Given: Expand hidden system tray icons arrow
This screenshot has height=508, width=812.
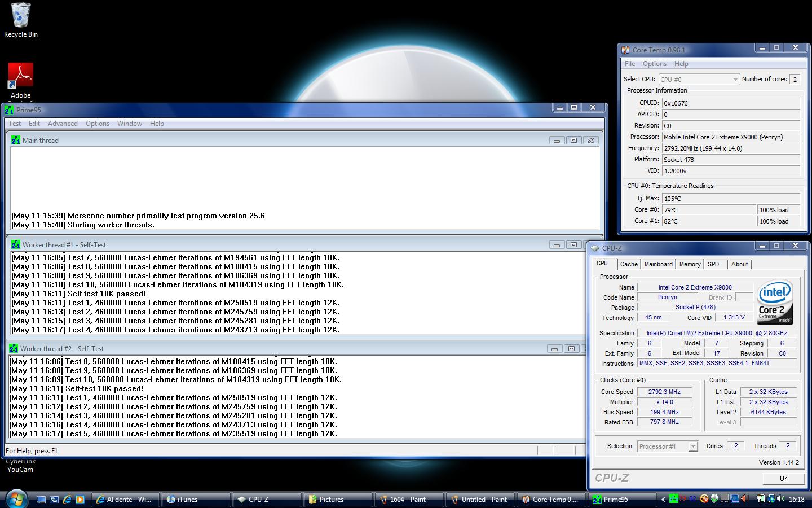Looking at the screenshot, I should click(x=663, y=500).
